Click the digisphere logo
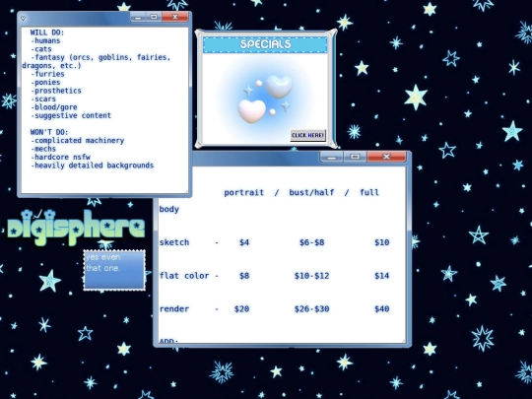 point(76,227)
